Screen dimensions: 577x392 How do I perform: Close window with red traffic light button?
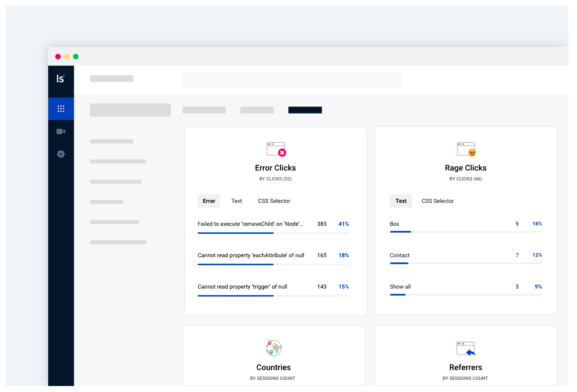(x=58, y=57)
